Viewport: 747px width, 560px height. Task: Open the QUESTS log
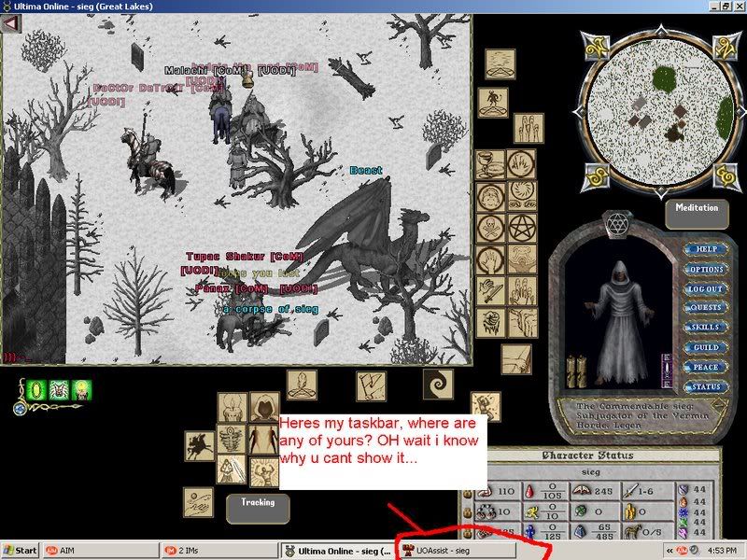(x=706, y=308)
